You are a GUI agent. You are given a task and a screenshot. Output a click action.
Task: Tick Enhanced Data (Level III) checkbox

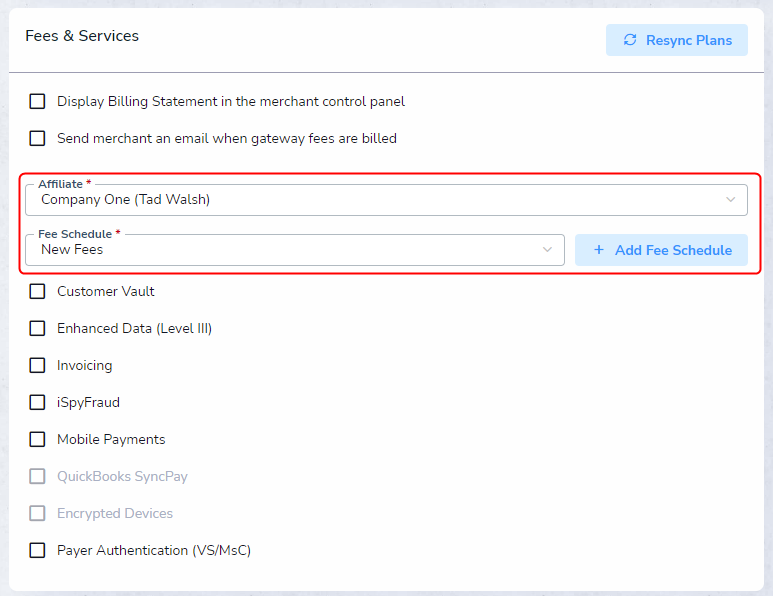37,328
